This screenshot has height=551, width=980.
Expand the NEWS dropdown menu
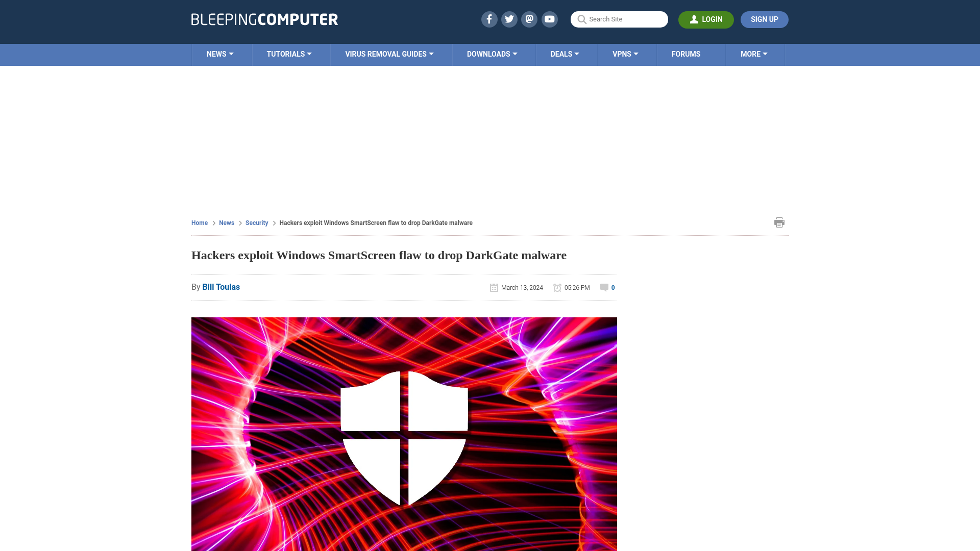coord(220,55)
